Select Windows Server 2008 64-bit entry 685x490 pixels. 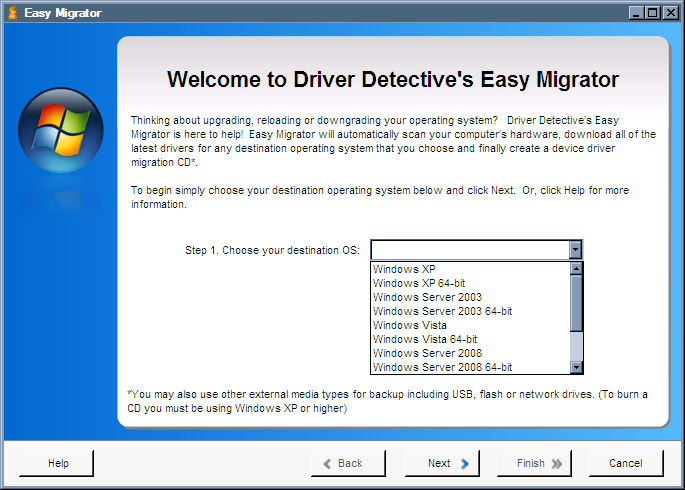(x=471, y=367)
